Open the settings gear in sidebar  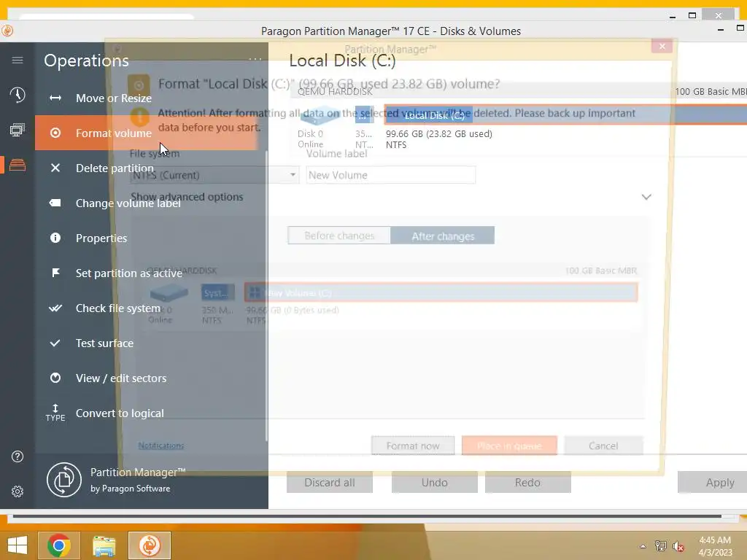pos(18,491)
